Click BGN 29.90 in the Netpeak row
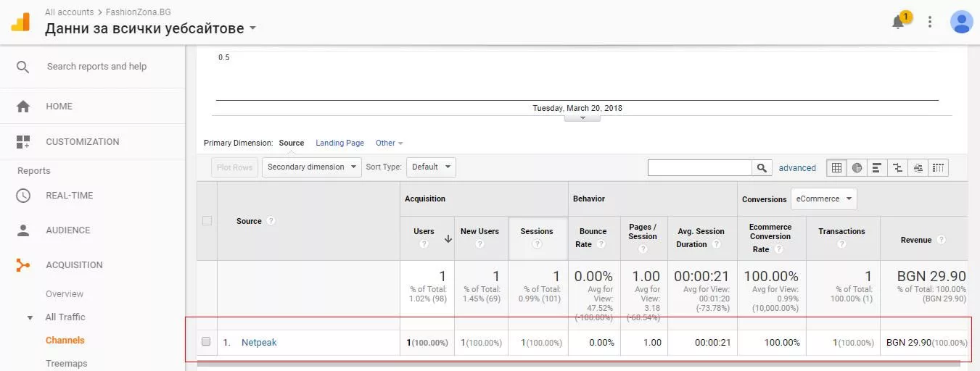The width and height of the screenshot is (980, 371). [x=909, y=343]
